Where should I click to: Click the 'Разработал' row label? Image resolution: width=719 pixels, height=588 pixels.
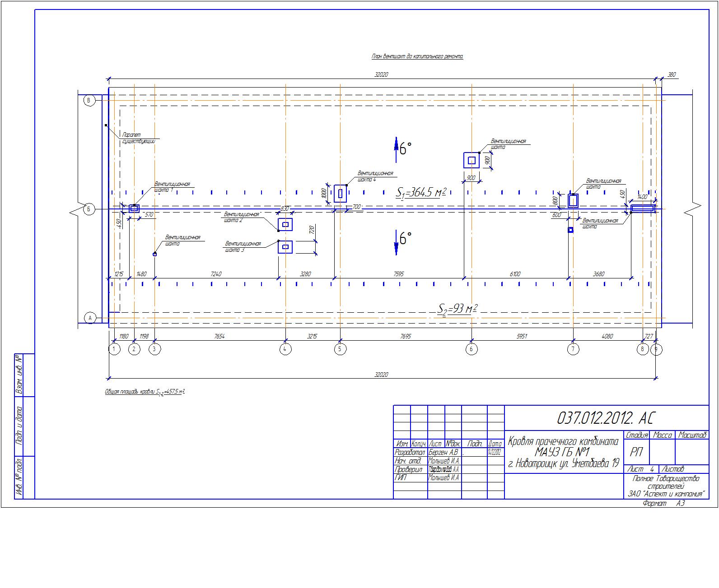click(x=410, y=453)
